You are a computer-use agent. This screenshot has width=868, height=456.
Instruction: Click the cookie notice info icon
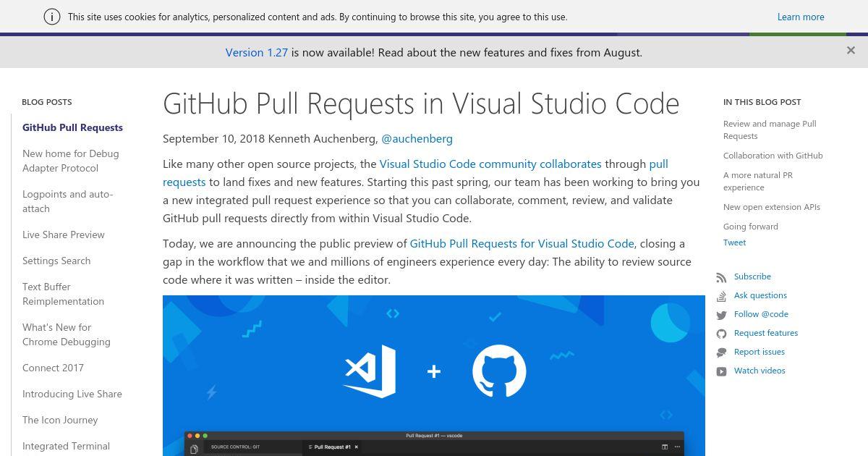[x=52, y=17]
